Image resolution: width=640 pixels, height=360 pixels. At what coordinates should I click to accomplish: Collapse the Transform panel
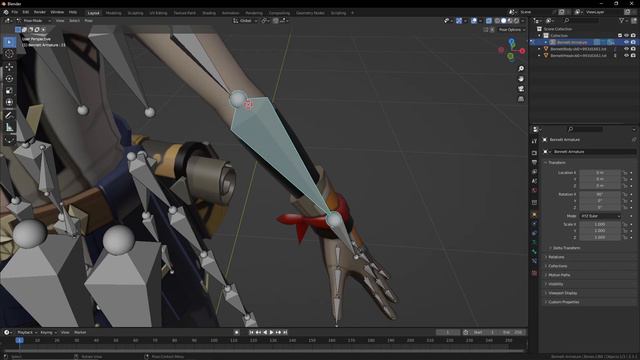[x=557, y=162]
